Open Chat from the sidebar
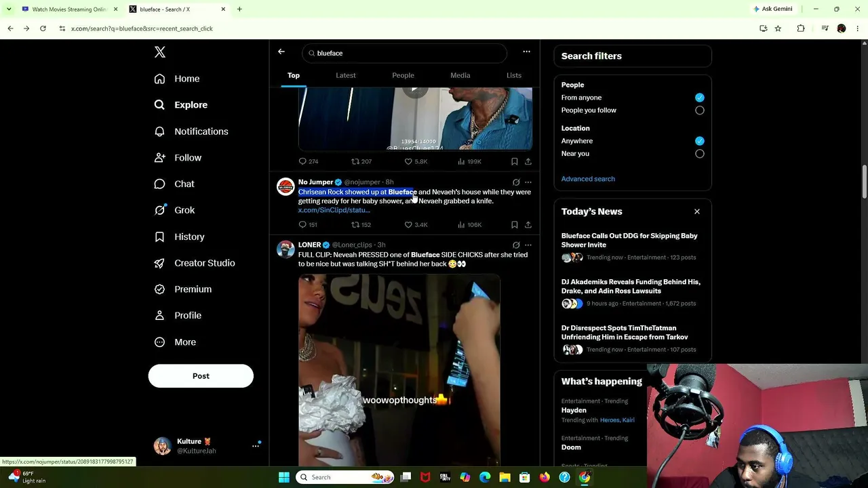 [174, 184]
